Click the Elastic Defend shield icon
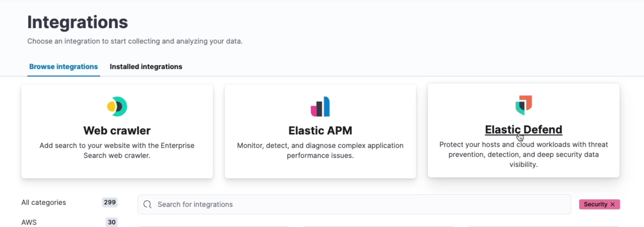The height and width of the screenshot is (227, 644). 524,105
